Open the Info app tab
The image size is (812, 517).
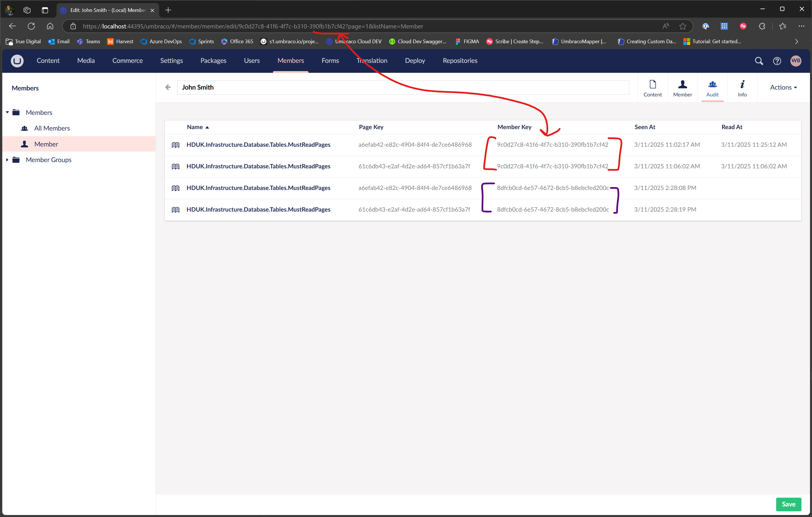click(x=742, y=88)
